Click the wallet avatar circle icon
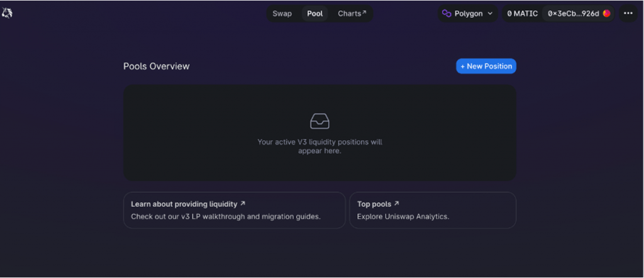This screenshot has height=278, width=644. coord(607,13)
